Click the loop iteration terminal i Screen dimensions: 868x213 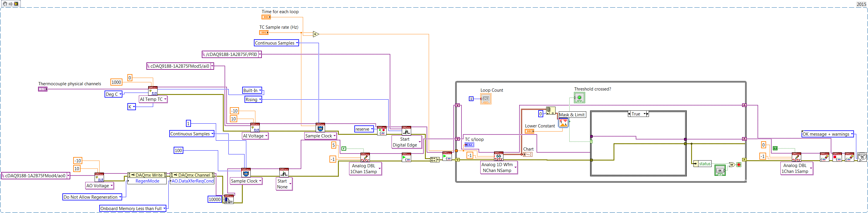471,99
